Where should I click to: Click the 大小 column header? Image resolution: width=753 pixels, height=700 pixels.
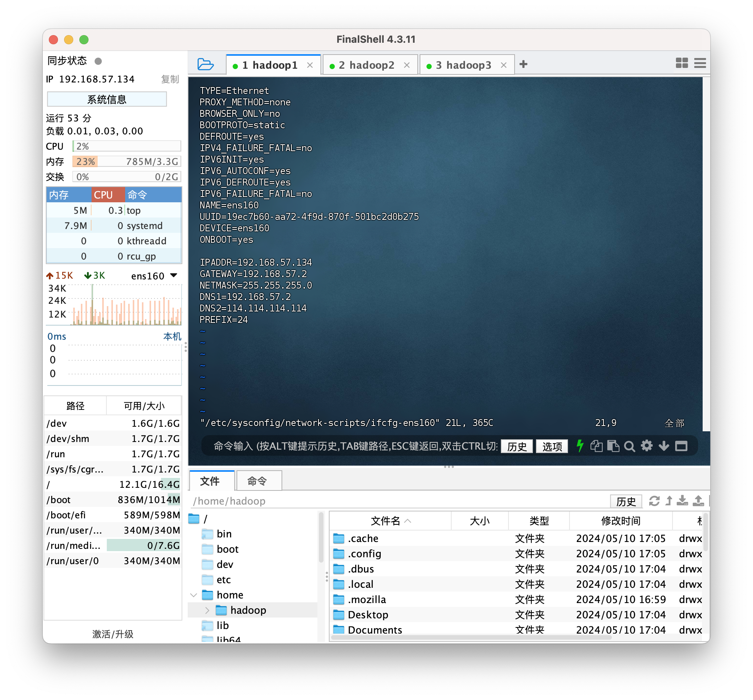pos(479,521)
